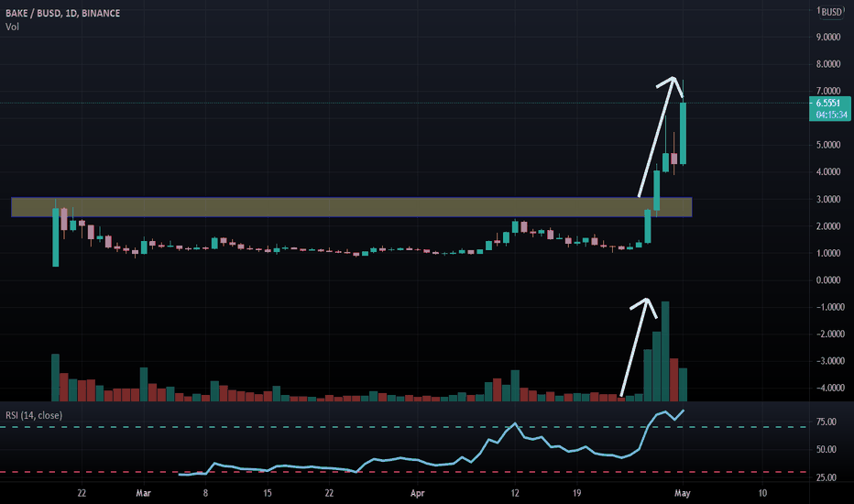The width and height of the screenshot is (854, 504).
Task: Click the 10 date label on time axis
Action: (762, 493)
